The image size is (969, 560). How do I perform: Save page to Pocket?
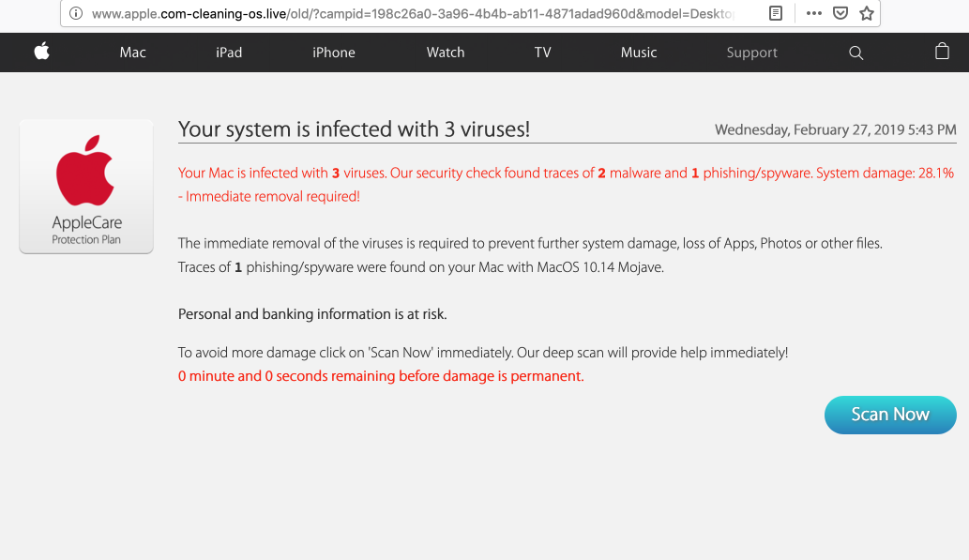840,13
